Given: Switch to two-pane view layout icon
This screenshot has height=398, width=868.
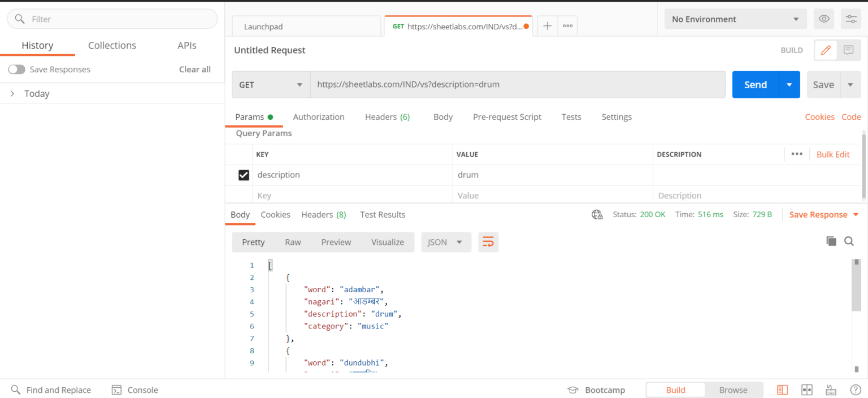Looking at the screenshot, I should tap(806, 390).
